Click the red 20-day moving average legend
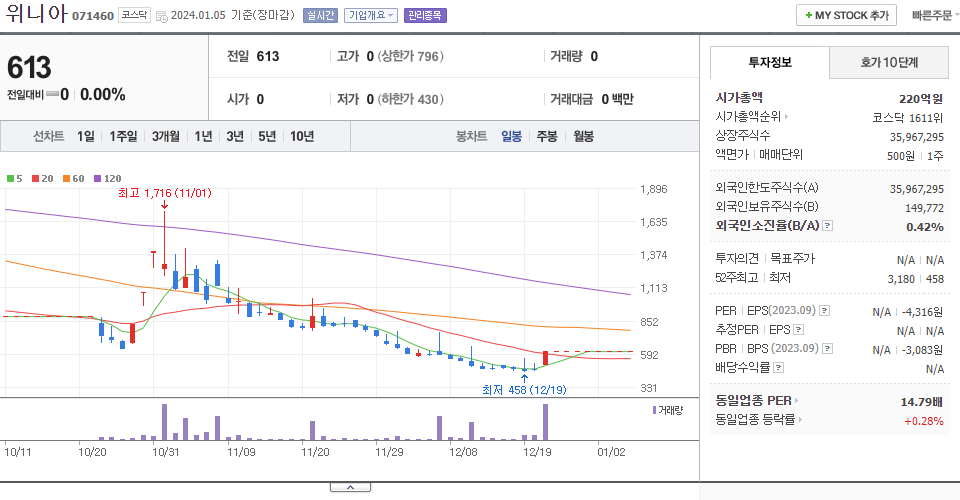Screen dimensions: 960x500 43,179
